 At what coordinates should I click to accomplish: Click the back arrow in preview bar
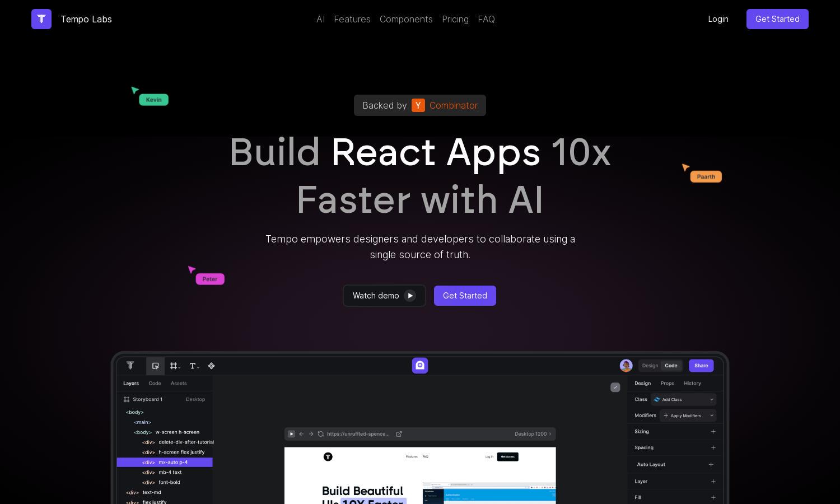click(x=301, y=434)
